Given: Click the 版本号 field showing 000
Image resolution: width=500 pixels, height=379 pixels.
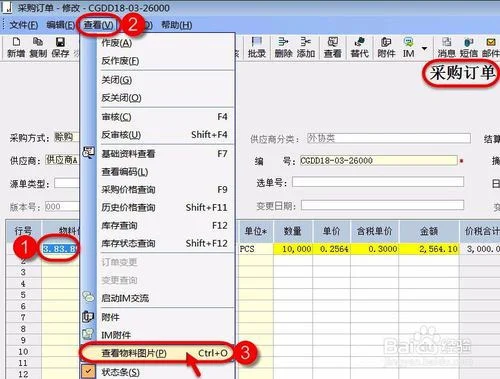Looking at the screenshot, I should coord(62,207).
